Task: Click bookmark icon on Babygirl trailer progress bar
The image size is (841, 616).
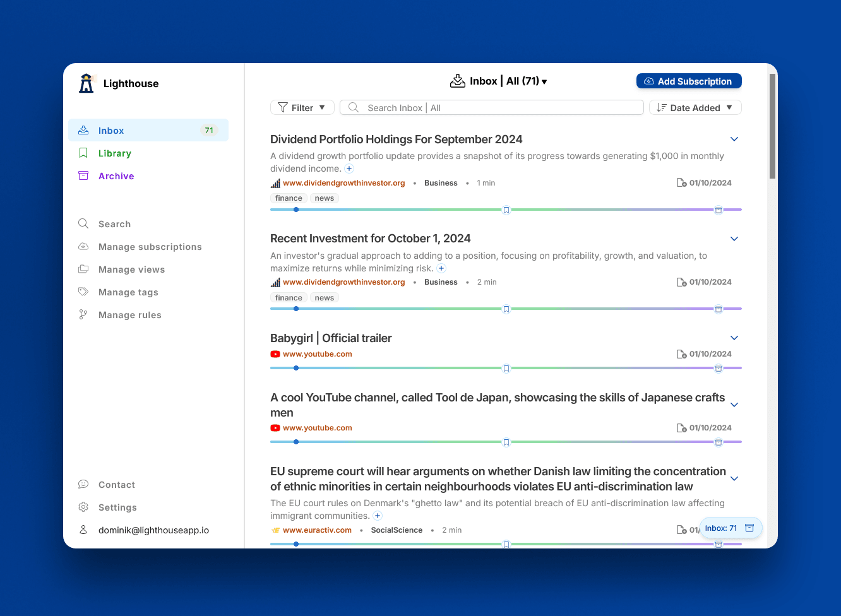Action: click(x=506, y=369)
